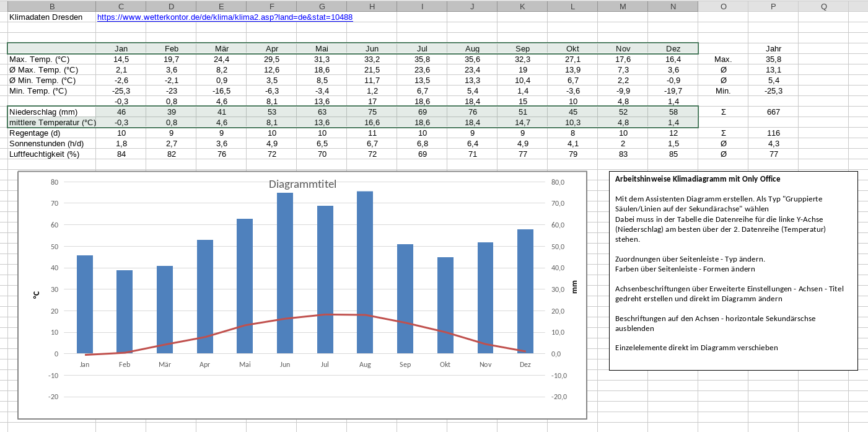868x432 pixels.
Task: Click the chart title Diagrammtitel
Action: click(x=302, y=184)
